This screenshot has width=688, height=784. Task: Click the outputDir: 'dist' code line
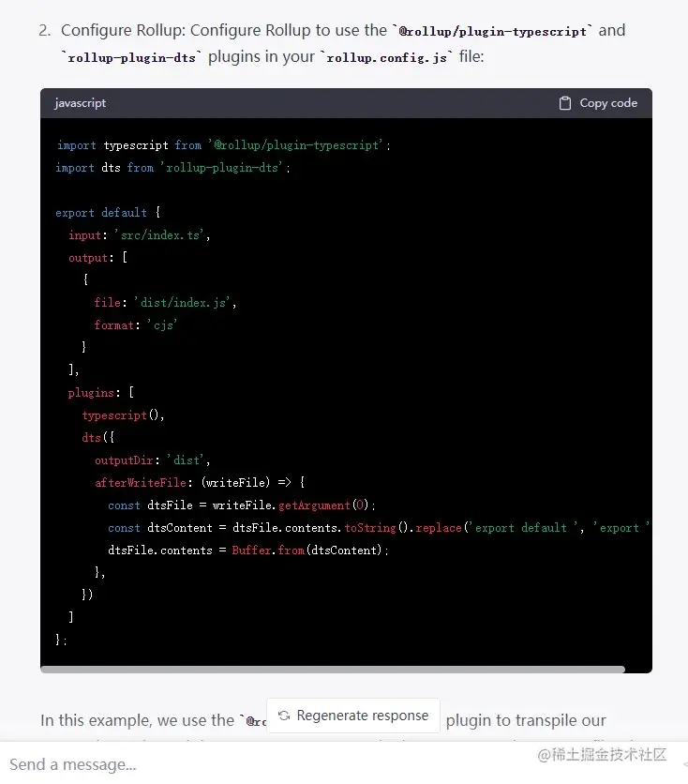152,460
